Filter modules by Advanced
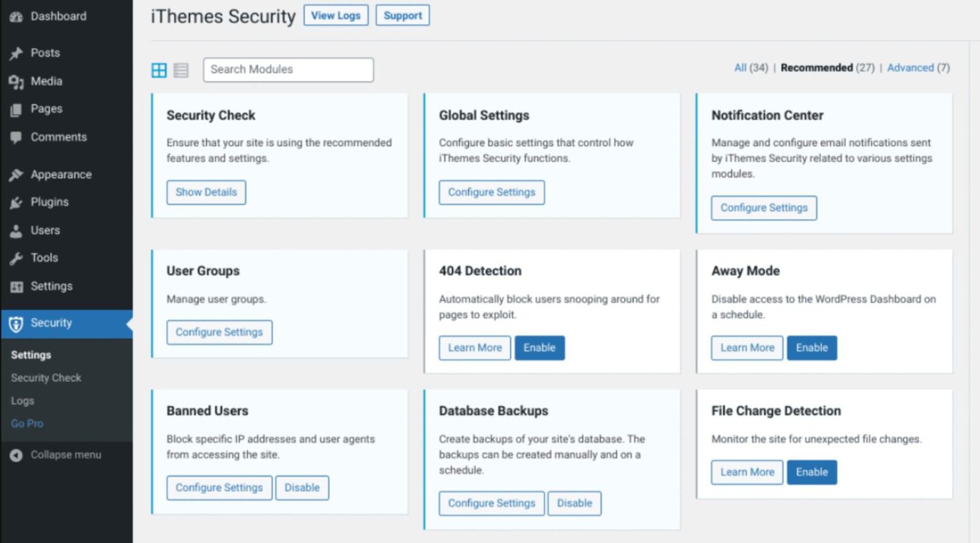The image size is (980, 543). tap(910, 68)
